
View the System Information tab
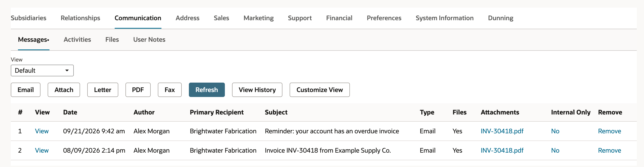[445, 18]
